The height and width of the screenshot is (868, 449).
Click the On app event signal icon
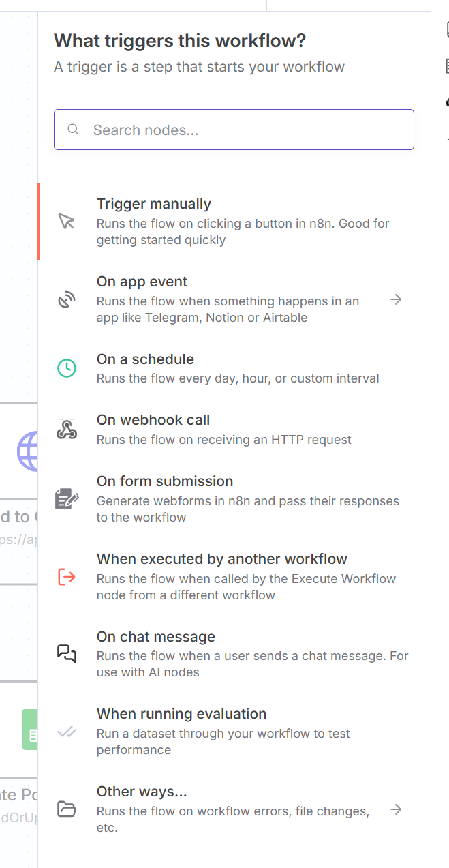tap(66, 299)
